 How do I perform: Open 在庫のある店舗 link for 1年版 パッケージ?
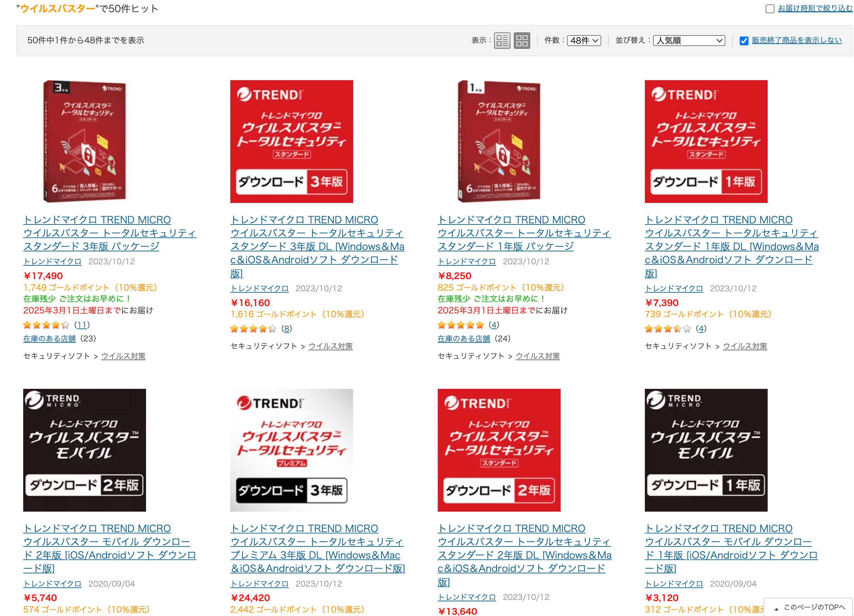coord(464,338)
